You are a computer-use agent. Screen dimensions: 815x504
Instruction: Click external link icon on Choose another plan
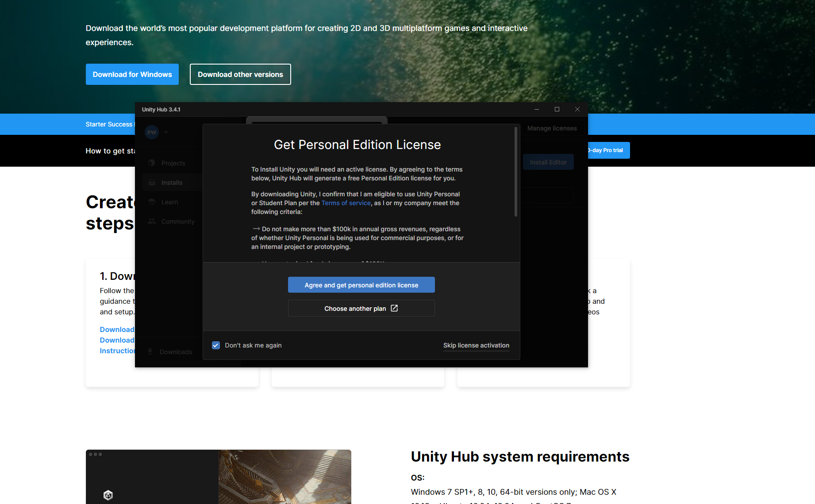click(x=394, y=308)
